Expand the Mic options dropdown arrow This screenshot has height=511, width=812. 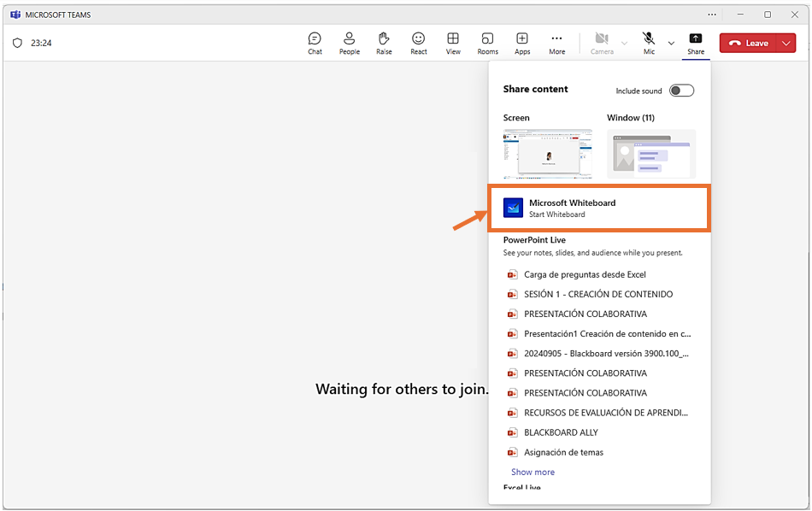tap(671, 43)
